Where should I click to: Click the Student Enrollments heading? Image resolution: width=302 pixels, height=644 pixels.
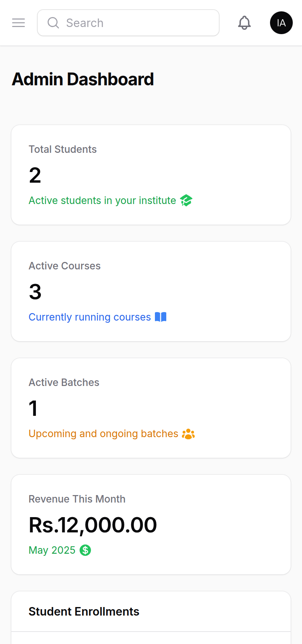tap(84, 612)
